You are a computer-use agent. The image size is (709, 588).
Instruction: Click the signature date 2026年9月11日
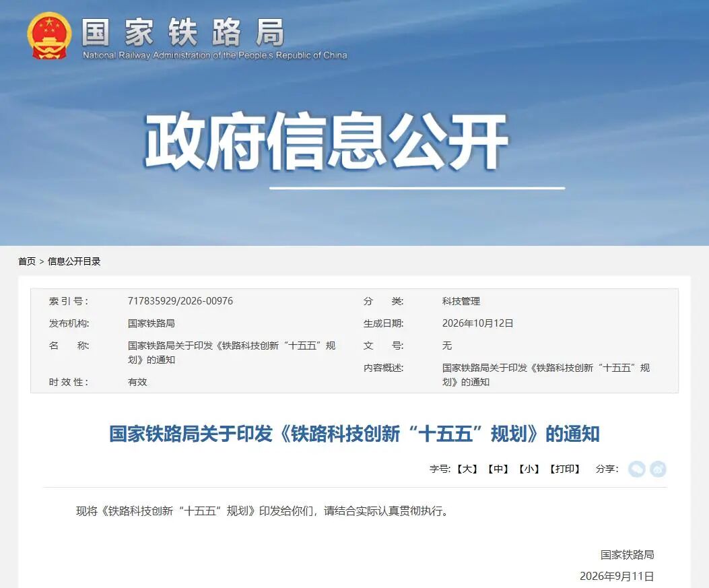[x=617, y=577]
